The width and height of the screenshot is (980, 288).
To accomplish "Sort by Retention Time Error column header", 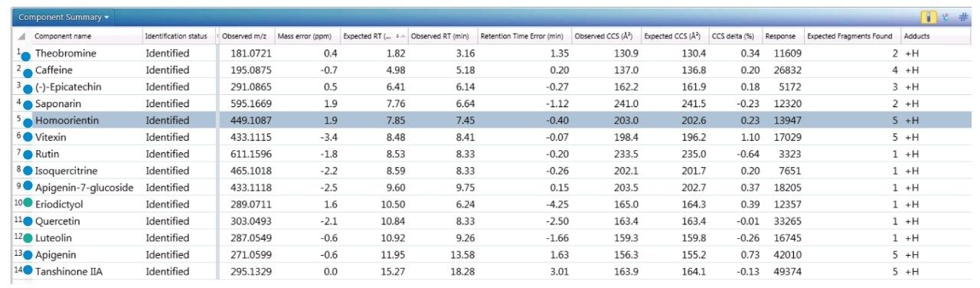I will (521, 37).
